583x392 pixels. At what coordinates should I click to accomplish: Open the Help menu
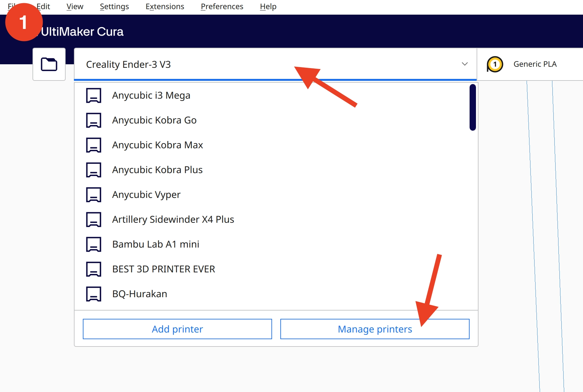click(x=268, y=6)
